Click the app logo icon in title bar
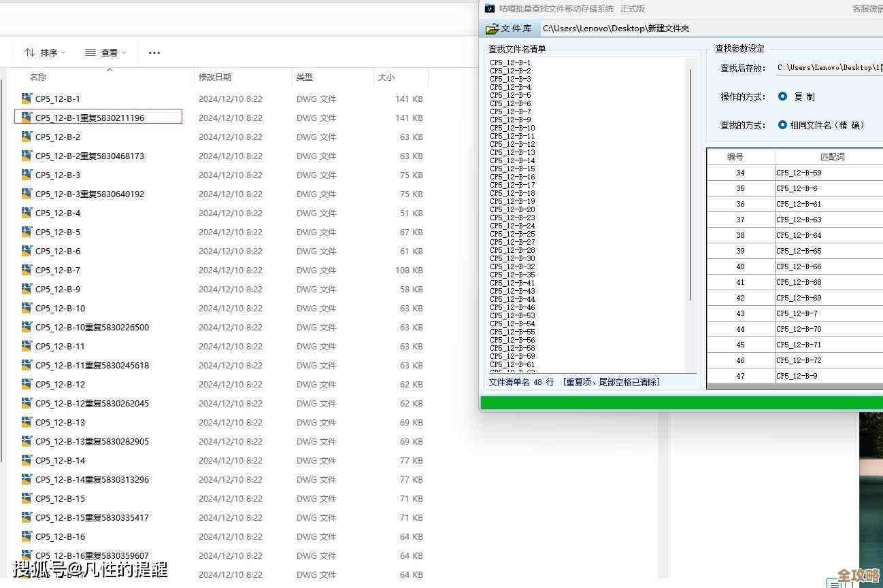 click(x=490, y=8)
